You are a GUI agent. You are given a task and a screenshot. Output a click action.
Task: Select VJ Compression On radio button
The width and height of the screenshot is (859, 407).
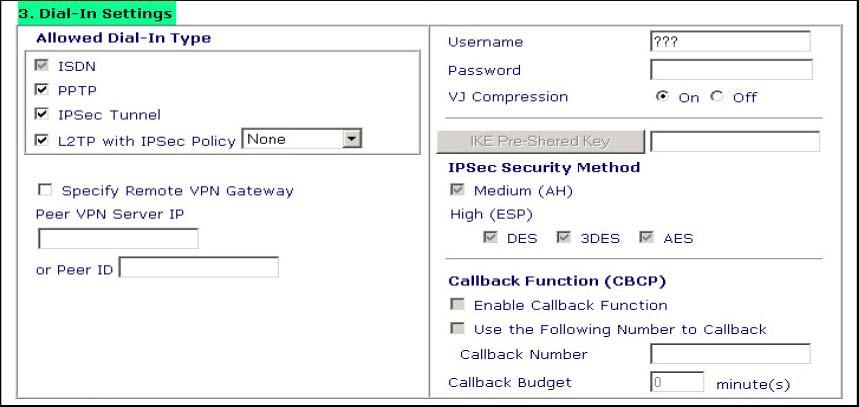(x=662, y=97)
